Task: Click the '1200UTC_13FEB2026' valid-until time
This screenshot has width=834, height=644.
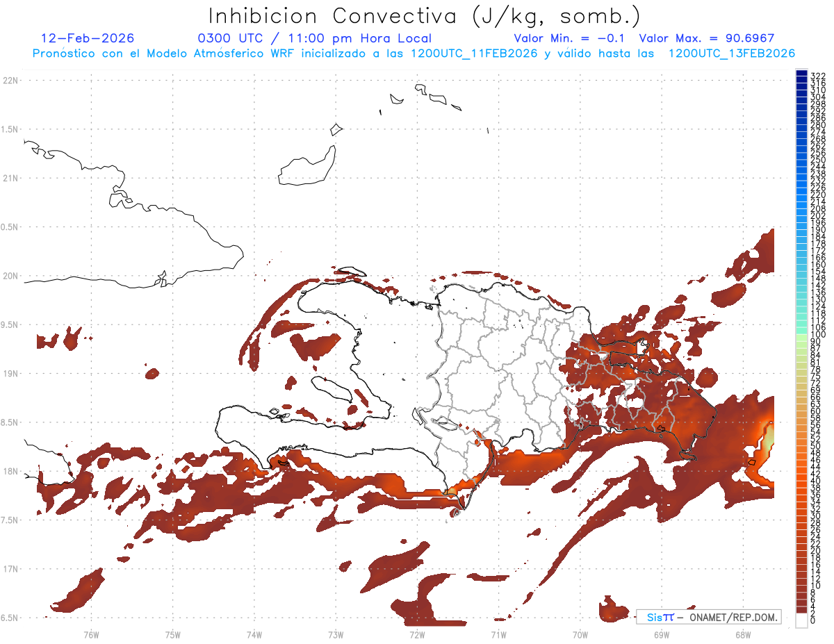Action: [x=732, y=53]
